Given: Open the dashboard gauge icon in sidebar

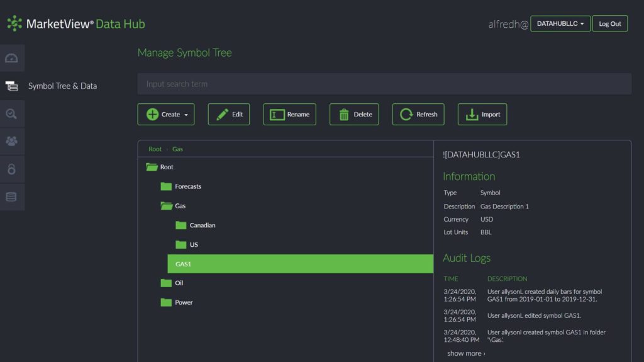Looking at the screenshot, I should pos(11,59).
